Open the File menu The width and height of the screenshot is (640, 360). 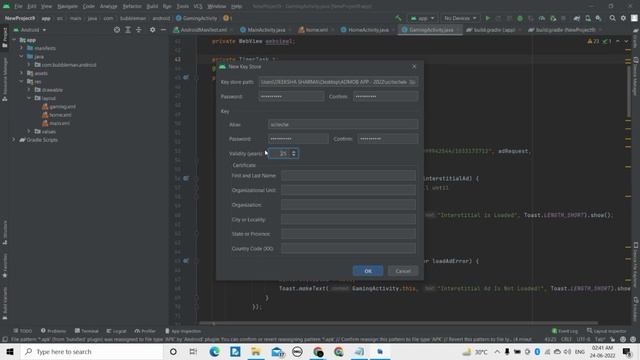click(x=18, y=6)
